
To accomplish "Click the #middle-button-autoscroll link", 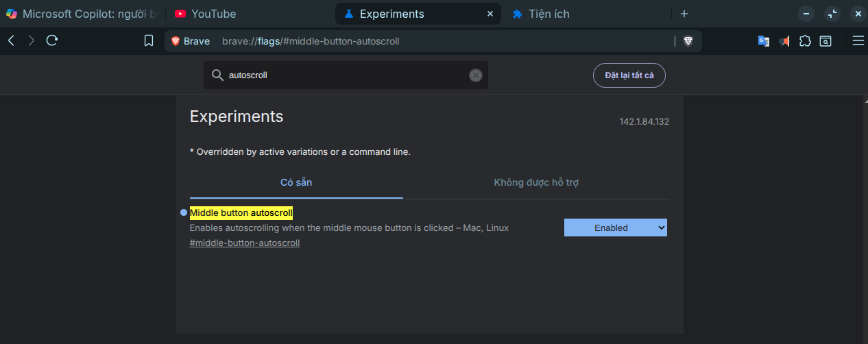I will [245, 243].
